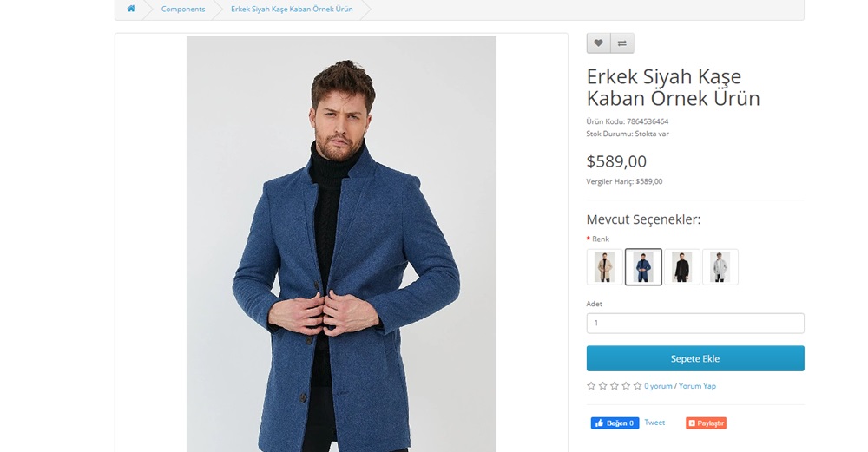Select the beige coat color option
This screenshot has width=868, height=452.
(x=605, y=267)
